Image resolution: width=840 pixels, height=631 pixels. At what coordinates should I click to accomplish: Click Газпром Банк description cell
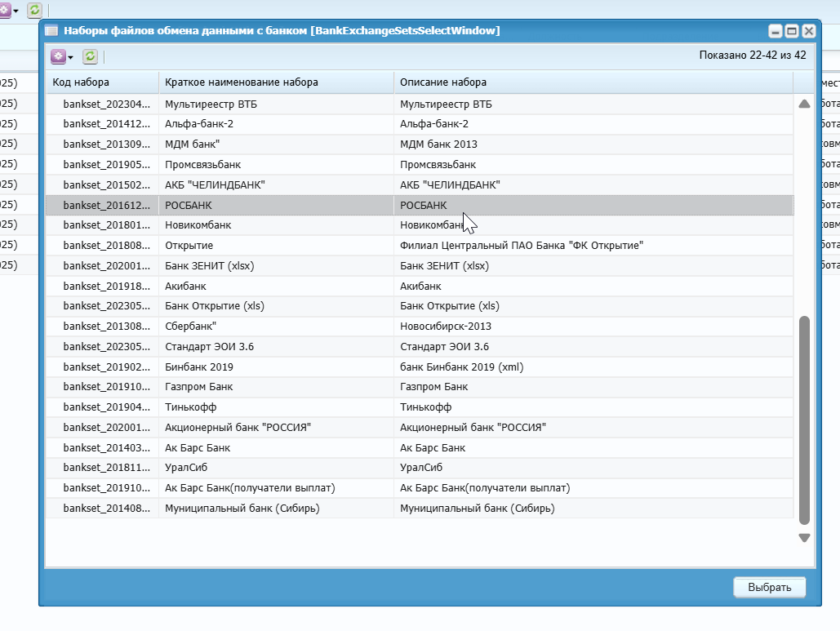[x=593, y=387]
